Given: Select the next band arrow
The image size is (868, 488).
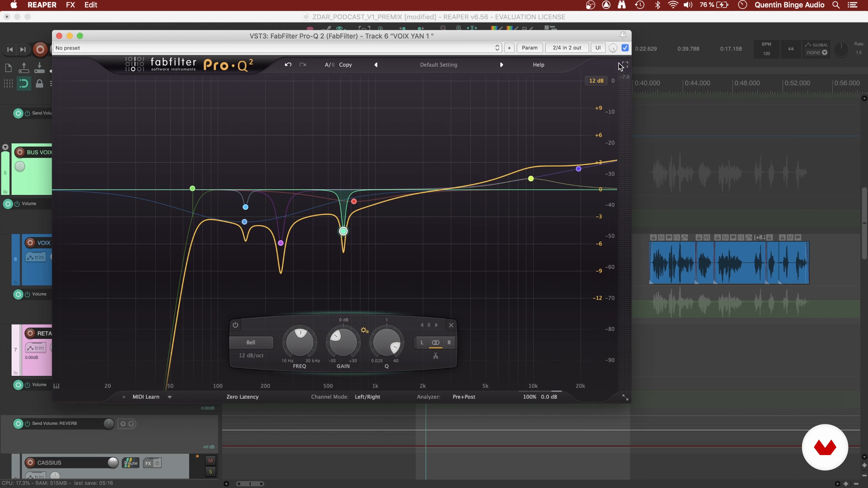Looking at the screenshot, I should 436,325.
